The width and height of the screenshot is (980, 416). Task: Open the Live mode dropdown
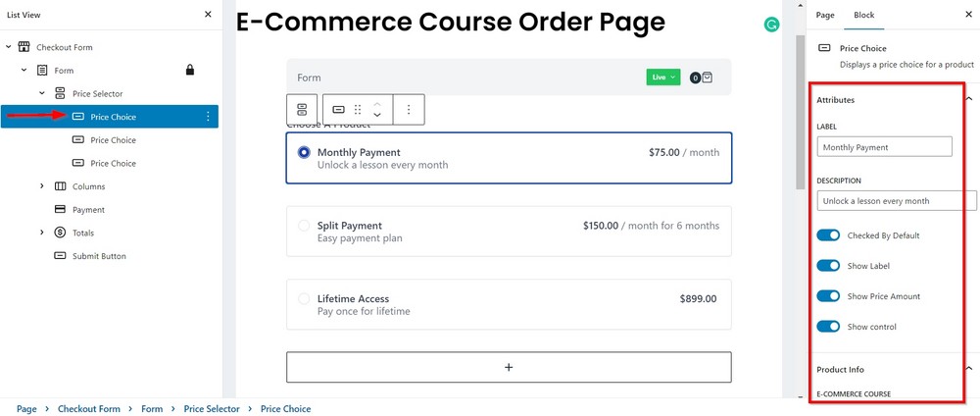(663, 78)
